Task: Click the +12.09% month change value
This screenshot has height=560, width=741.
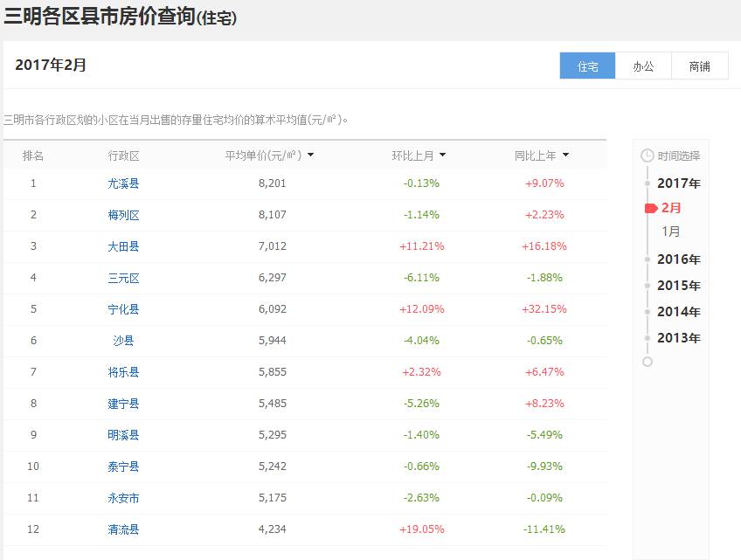Action: point(421,309)
